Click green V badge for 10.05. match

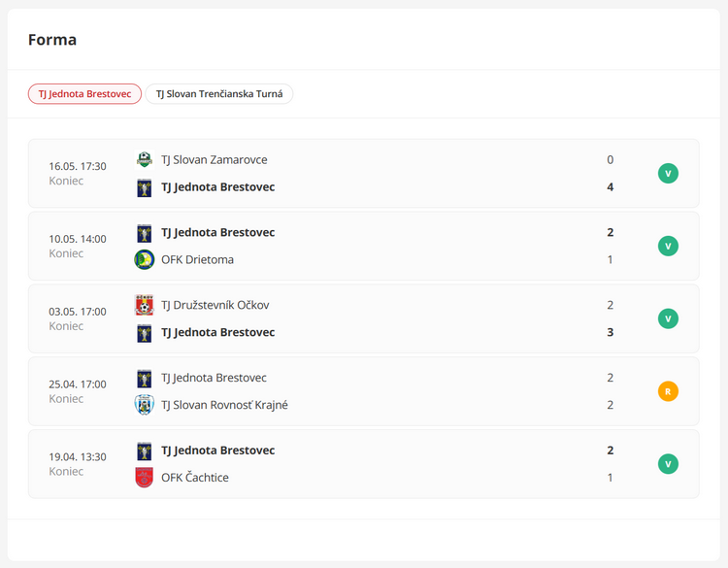tap(668, 247)
